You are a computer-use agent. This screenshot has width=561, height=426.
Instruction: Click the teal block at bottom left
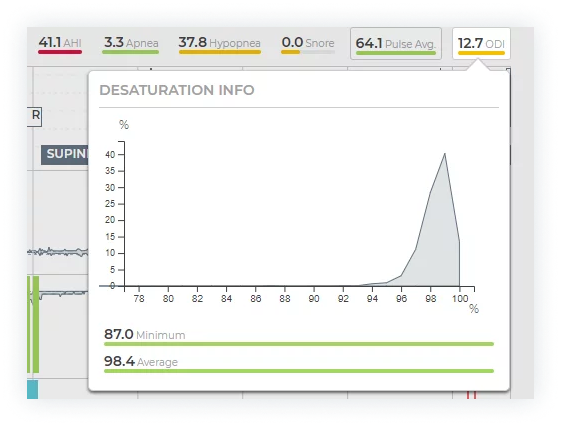(33, 390)
